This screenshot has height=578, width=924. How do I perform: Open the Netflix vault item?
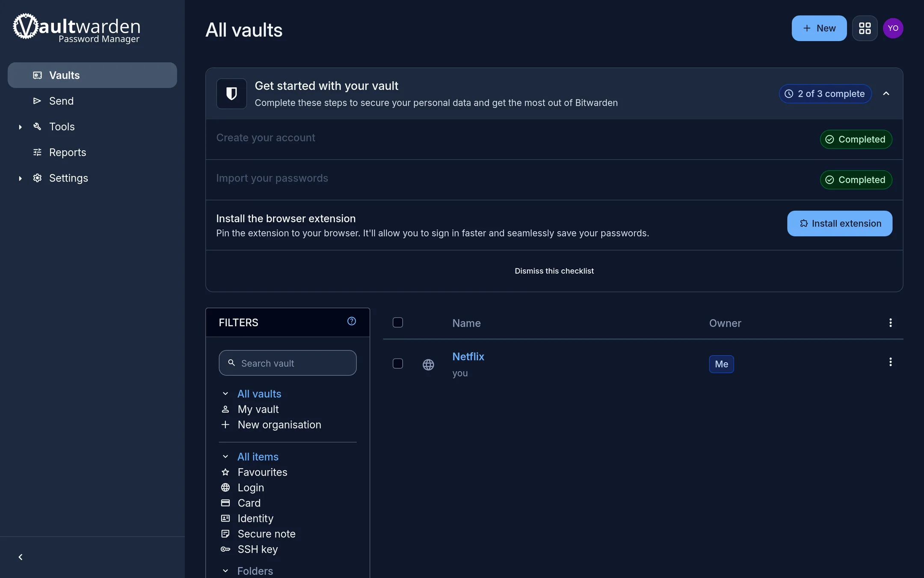[468, 357]
